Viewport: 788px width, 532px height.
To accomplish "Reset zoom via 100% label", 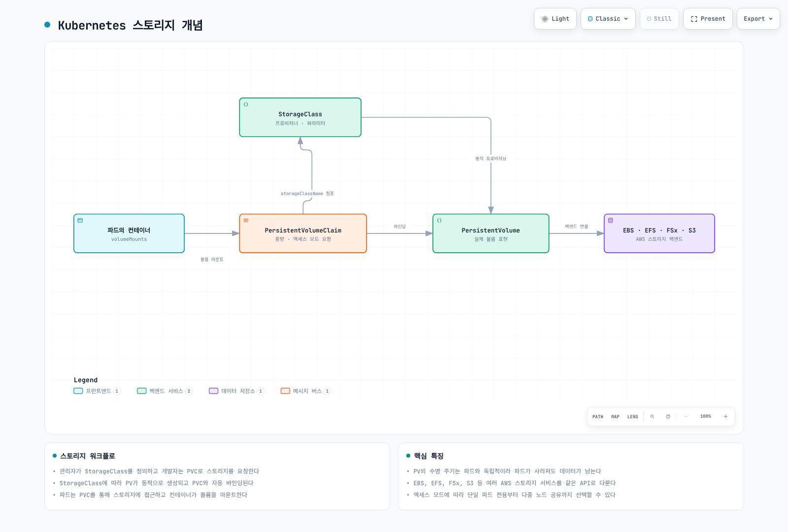I will [x=706, y=417].
